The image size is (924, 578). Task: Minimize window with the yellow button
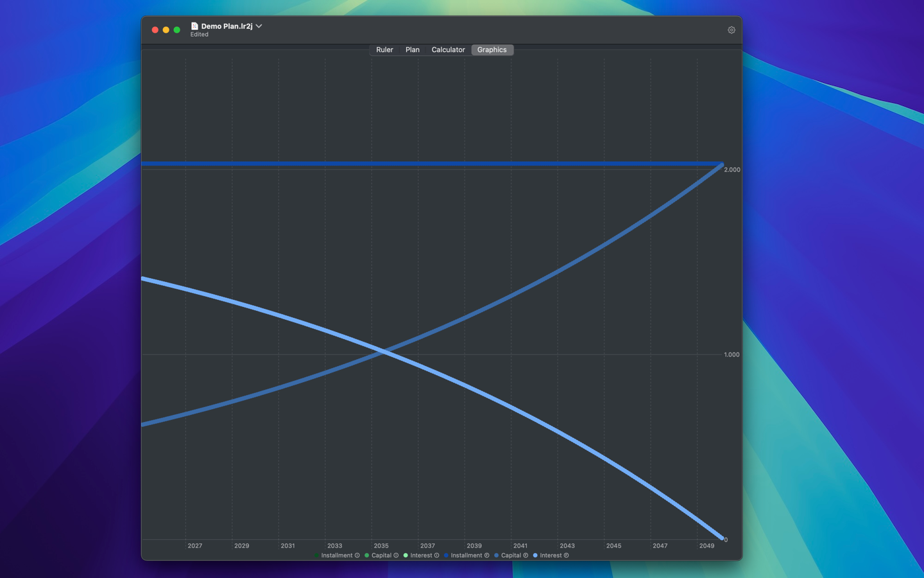[166, 30]
